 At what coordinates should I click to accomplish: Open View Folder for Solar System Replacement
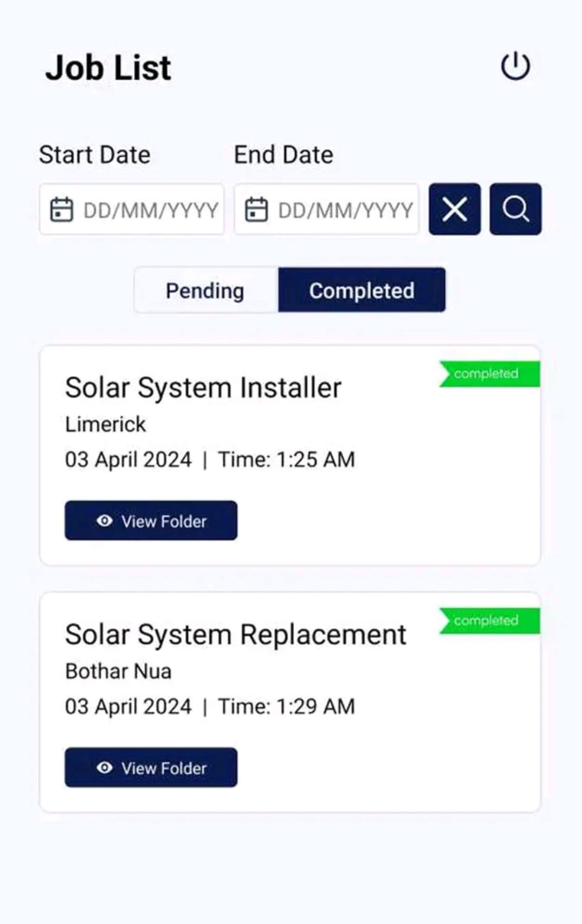tap(151, 768)
